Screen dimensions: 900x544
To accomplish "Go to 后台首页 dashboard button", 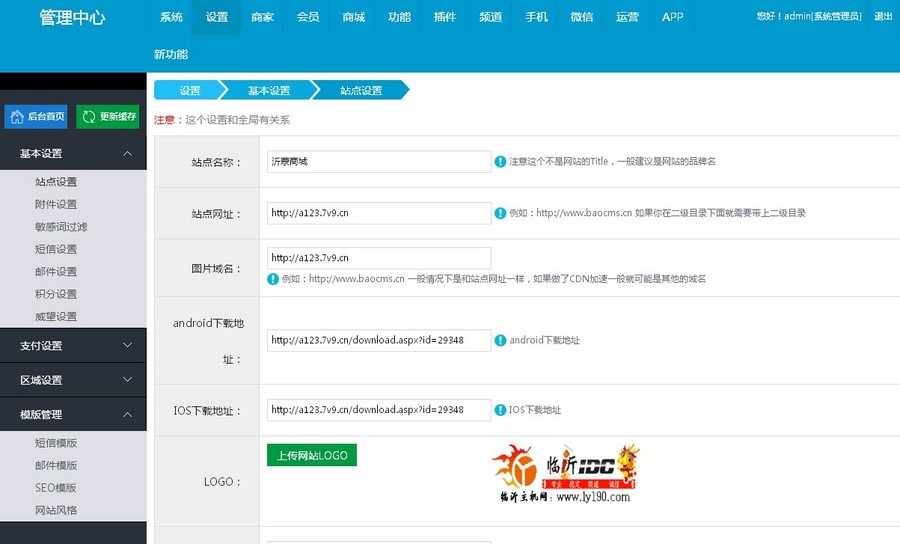I will click(36, 117).
